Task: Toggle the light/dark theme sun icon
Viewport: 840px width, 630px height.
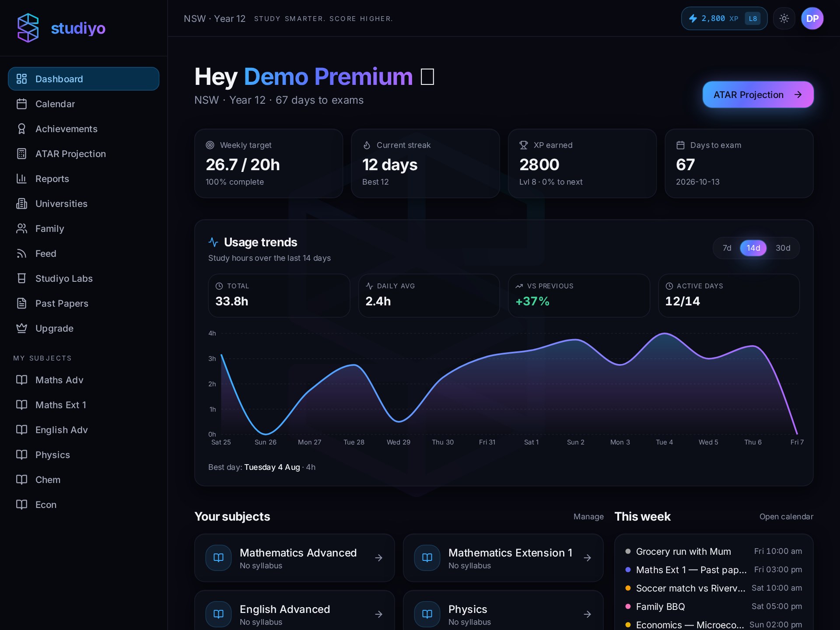Action: [x=784, y=18]
